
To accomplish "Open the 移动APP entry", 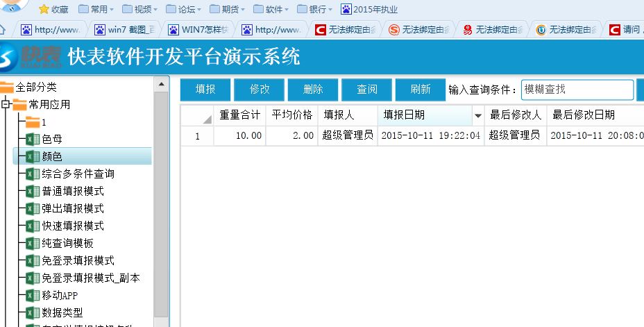I will [60, 295].
